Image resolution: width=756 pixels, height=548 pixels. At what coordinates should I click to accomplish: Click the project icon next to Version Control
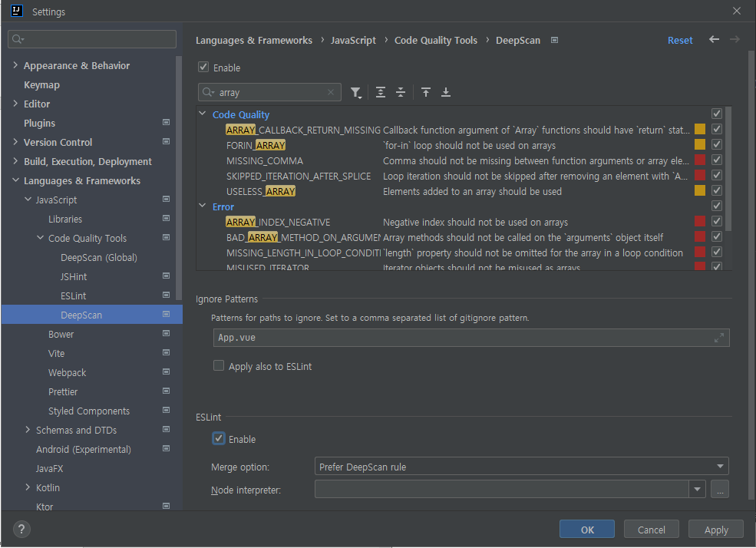tap(167, 142)
